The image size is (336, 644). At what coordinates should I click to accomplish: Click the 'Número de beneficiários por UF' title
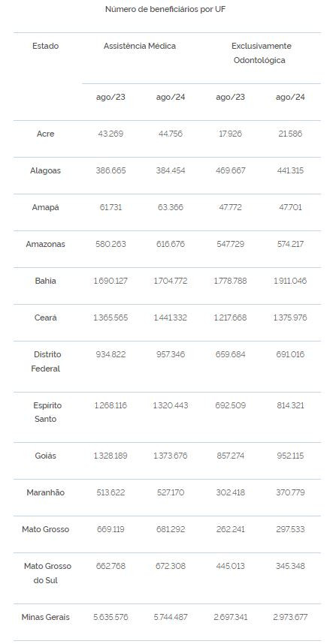165,9
